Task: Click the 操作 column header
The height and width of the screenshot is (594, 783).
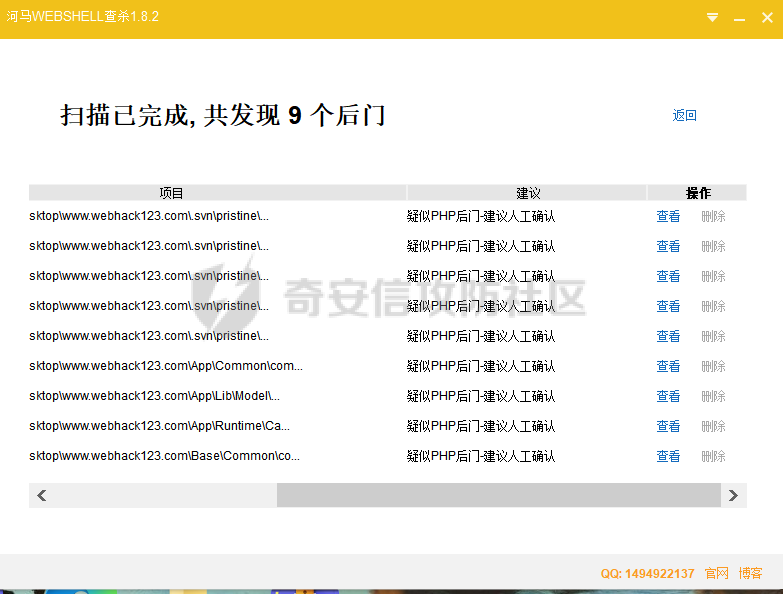Action: 697,193
